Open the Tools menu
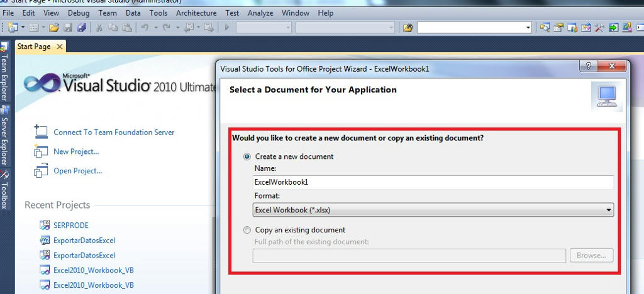Viewport: 644px width, 294px height. (158, 13)
